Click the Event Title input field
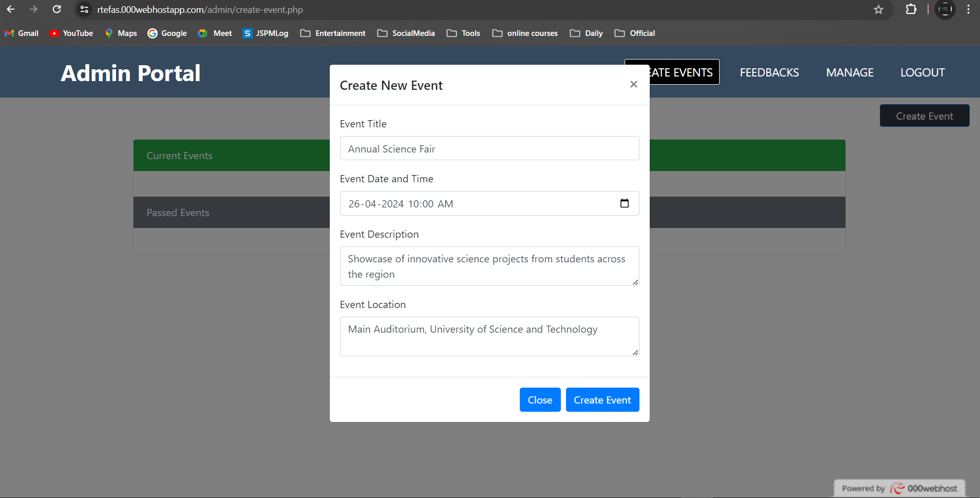The image size is (980, 498). pyautogui.click(x=489, y=148)
